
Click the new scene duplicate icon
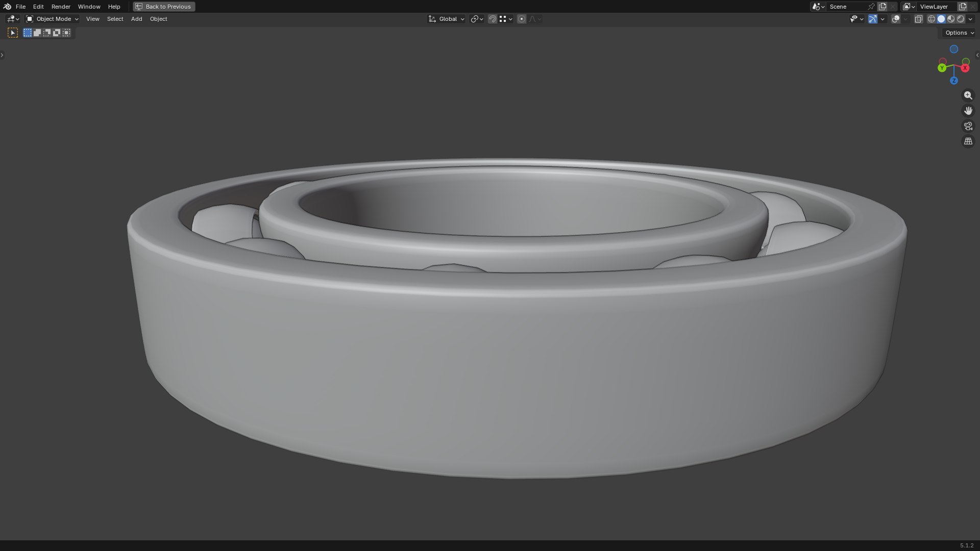[883, 7]
